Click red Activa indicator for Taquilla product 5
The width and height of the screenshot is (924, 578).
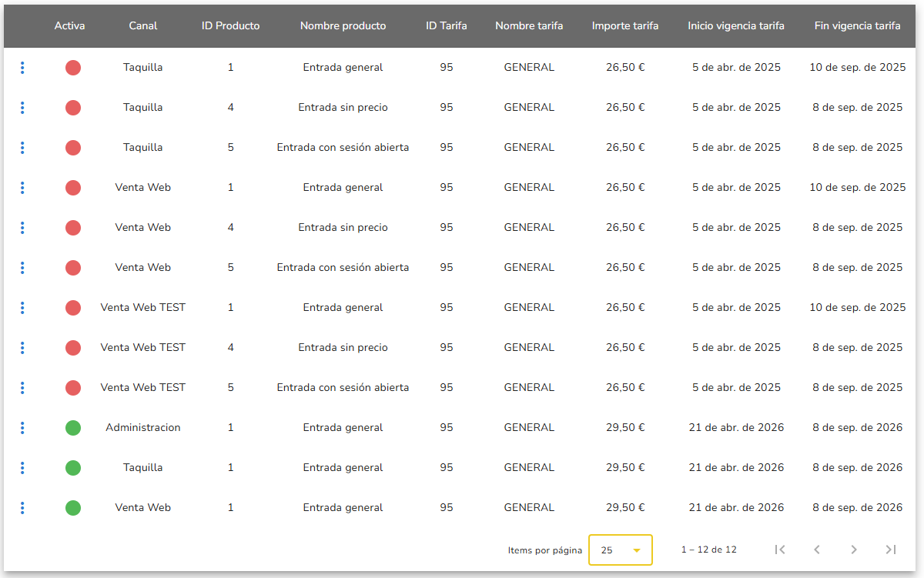click(x=73, y=148)
